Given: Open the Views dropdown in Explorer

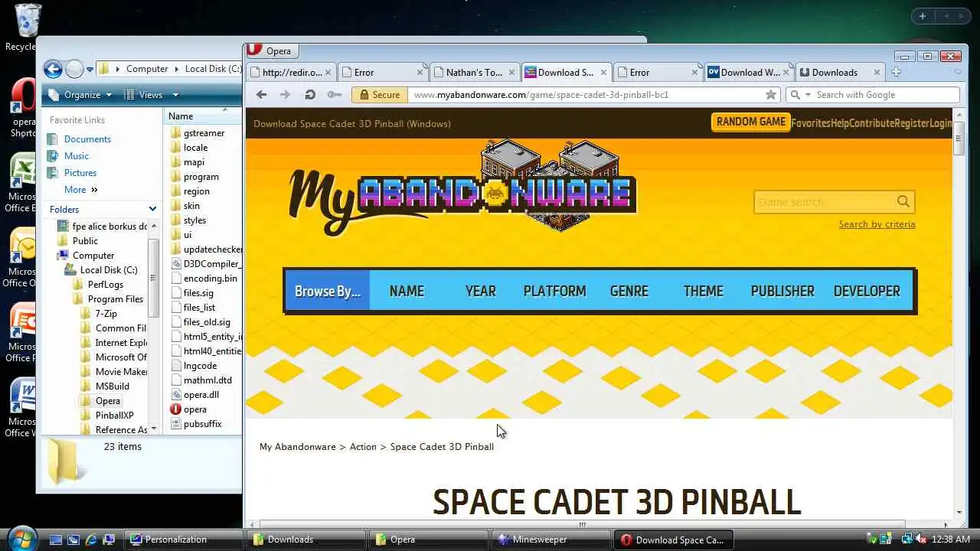Looking at the screenshot, I should pyautogui.click(x=151, y=95).
